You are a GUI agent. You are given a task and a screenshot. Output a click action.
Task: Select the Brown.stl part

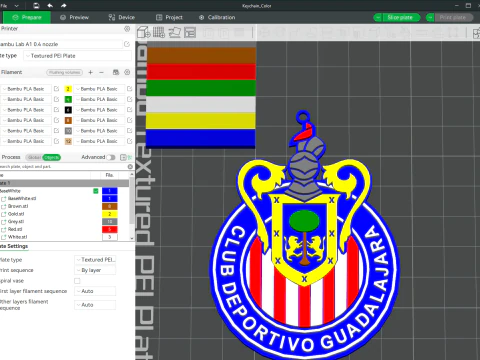click(18, 206)
